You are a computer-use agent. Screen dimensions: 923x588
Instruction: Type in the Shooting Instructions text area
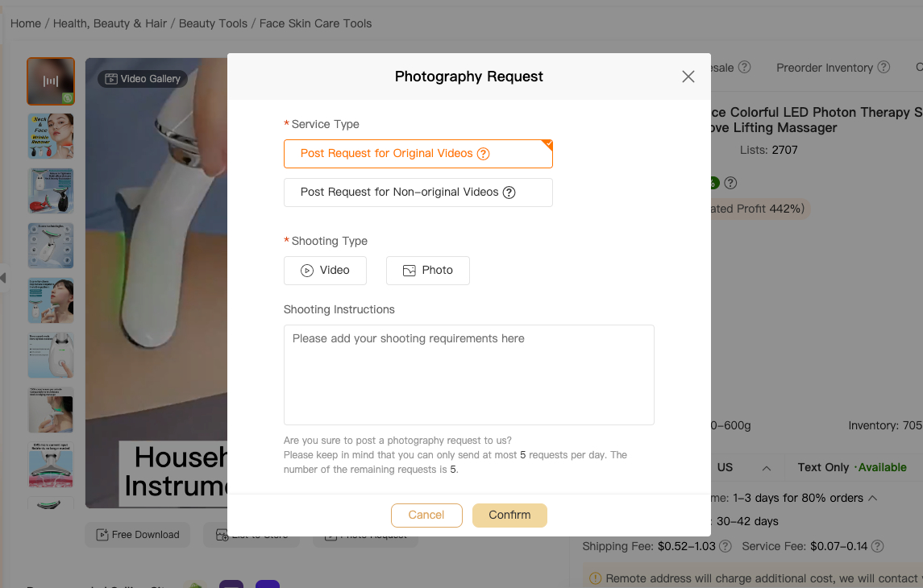pos(468,375)
